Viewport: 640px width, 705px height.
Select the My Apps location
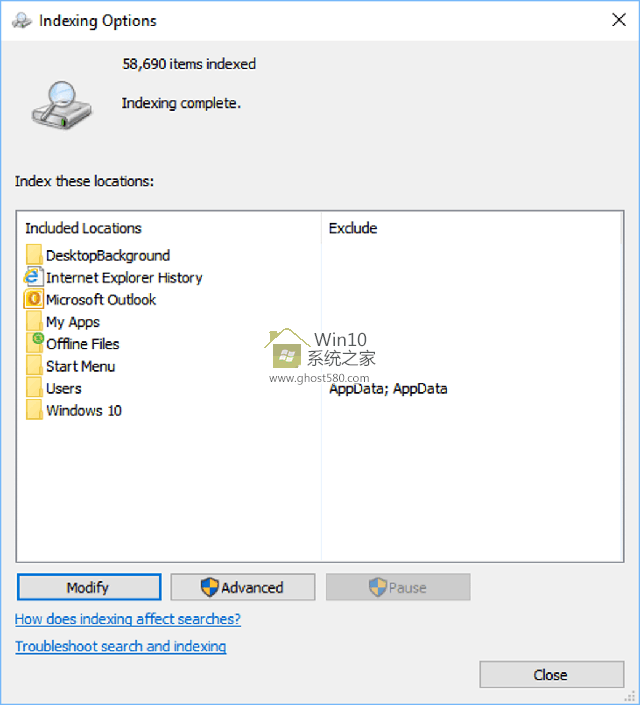(63, 321)
